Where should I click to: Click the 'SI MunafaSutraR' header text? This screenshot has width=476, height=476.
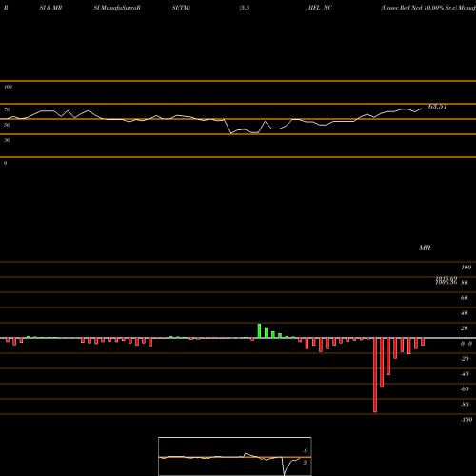(x=117, y=8)
